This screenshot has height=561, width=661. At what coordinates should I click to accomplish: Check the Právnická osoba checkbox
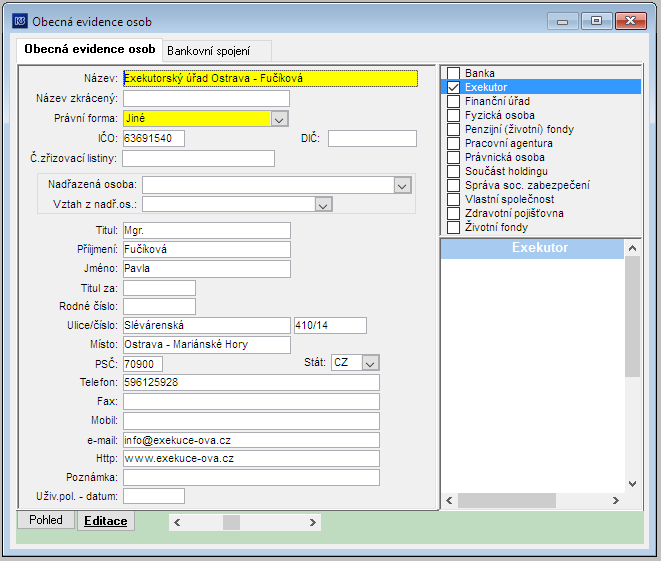(453, 157)
